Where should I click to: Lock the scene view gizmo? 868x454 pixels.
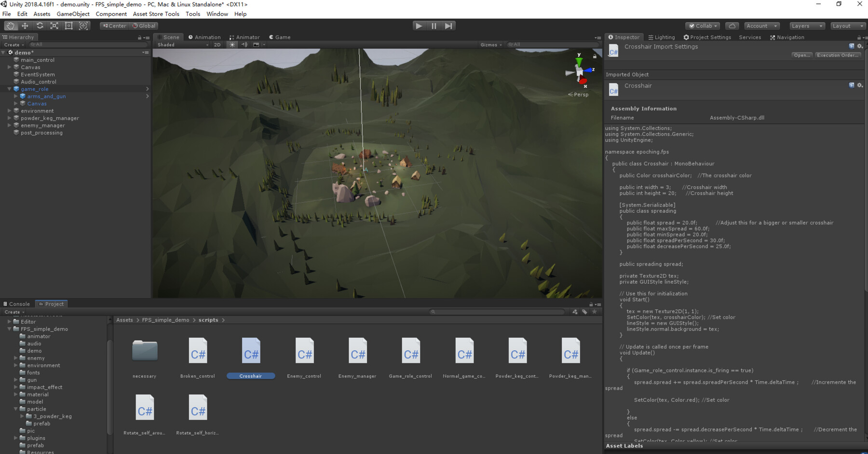click(595, 56)
